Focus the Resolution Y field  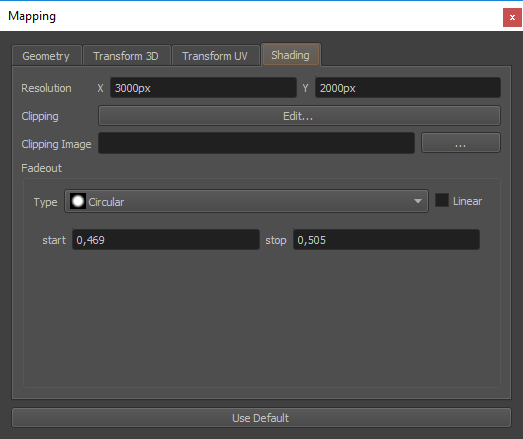pyautogui.click(x=408, y=88)
